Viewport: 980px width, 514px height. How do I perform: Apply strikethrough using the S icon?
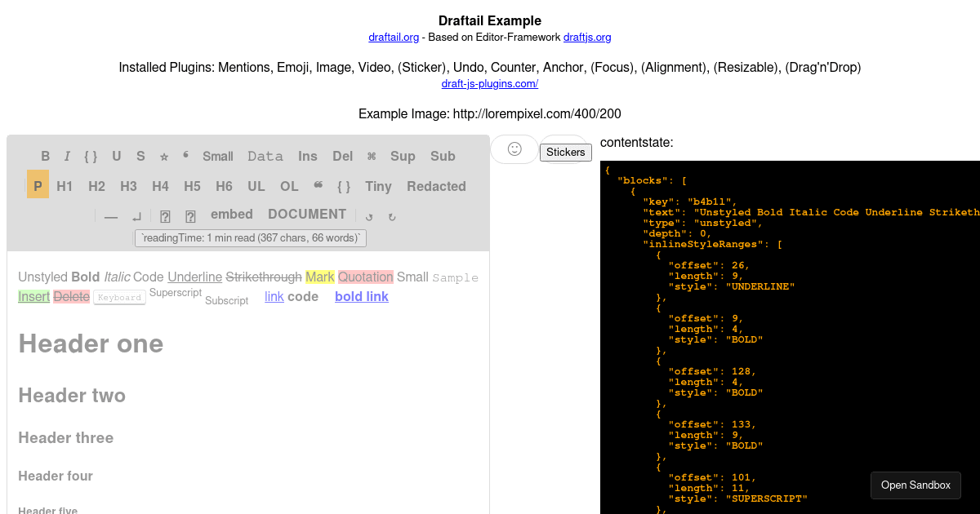point(140,156)
